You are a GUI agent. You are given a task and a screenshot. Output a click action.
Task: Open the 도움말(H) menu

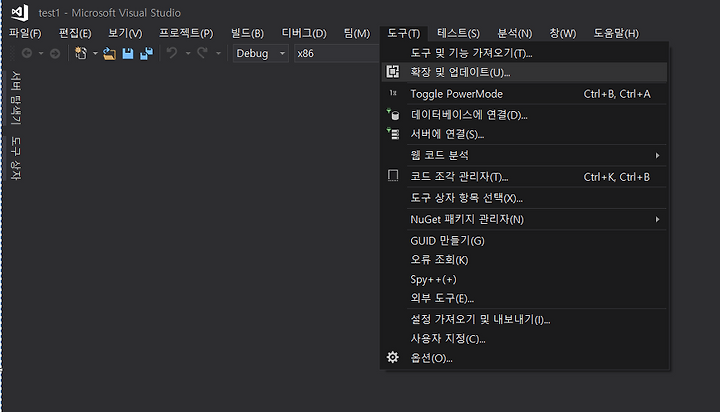[616, 33]
